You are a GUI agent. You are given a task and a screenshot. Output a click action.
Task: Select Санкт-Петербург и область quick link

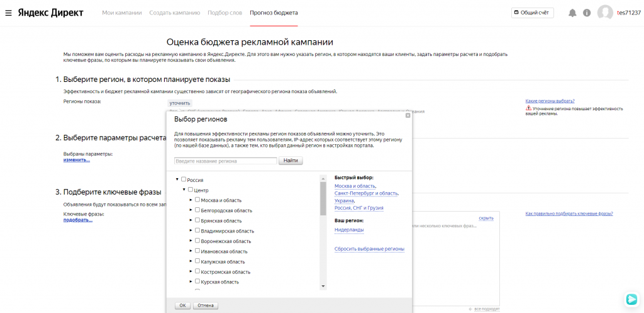(x=366, y=193)
